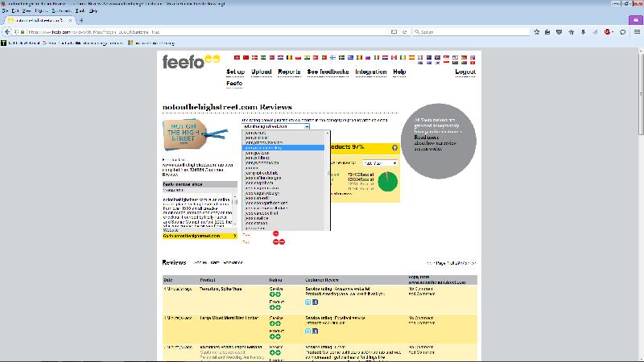Select the highlighted blue entry in open list
Screen dimensions: 644x362
283,147
